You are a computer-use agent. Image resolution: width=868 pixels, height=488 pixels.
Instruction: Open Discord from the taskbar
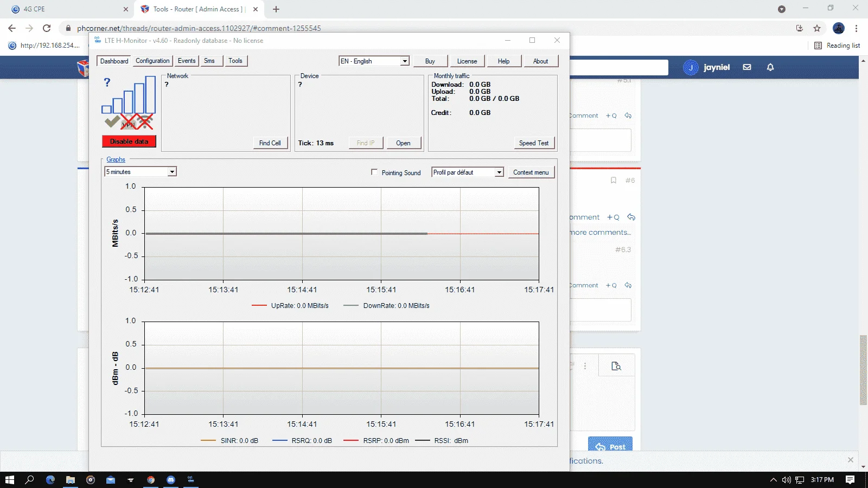point(171,480)
